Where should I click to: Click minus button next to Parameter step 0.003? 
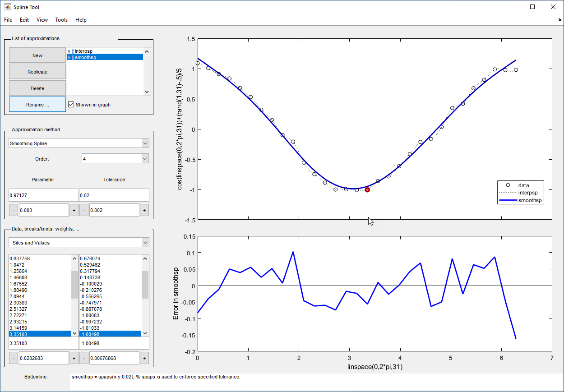14,210
